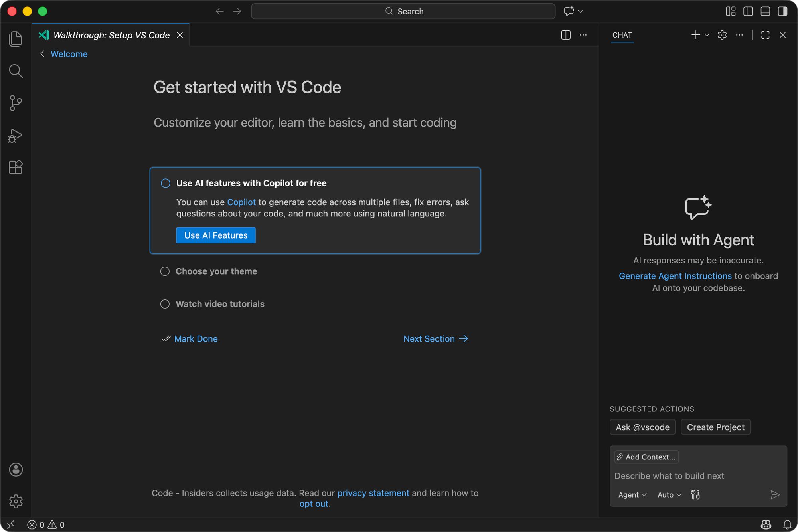Viewport: 798px width, 532px height.
Task: Maximize the chat panel size
Action: [765, 35]
